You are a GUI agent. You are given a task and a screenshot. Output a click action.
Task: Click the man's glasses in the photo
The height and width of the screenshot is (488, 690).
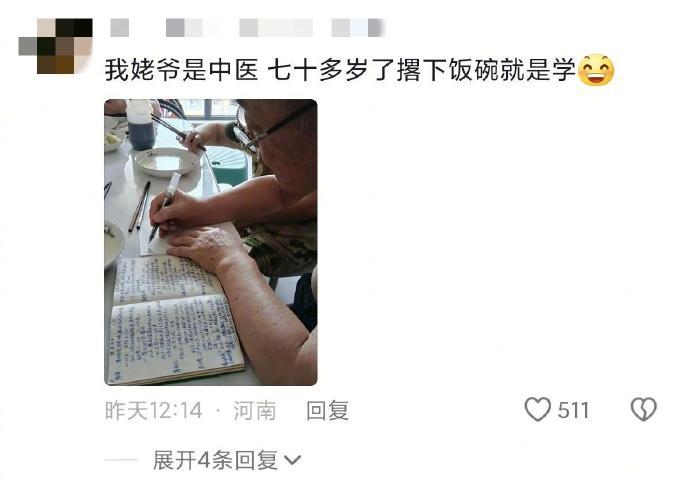pos(266,130)
